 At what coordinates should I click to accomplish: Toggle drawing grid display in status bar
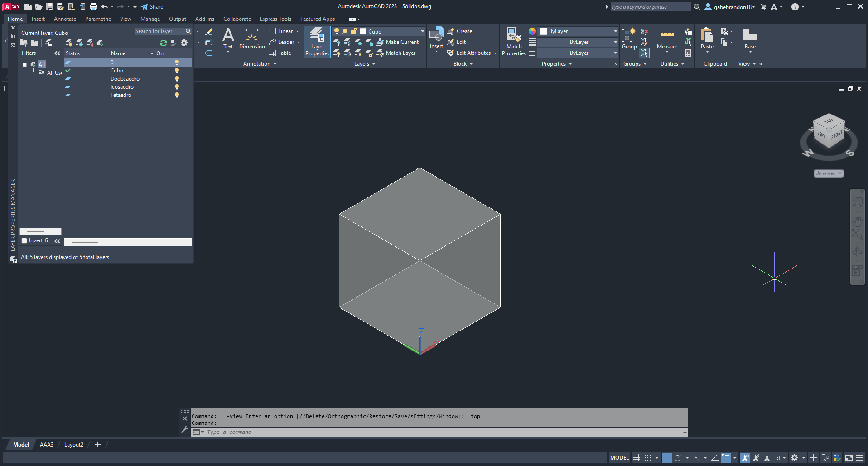click(637, 458)
